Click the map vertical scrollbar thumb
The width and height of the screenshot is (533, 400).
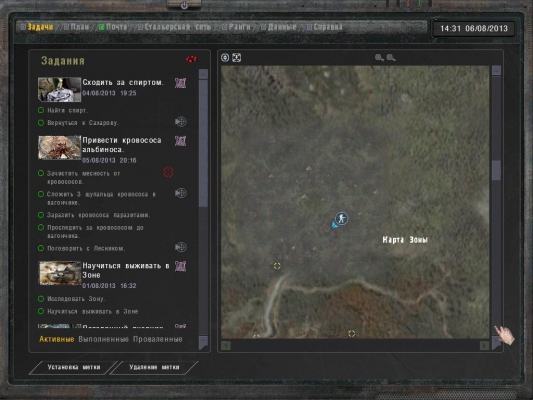tap(496, 170)
